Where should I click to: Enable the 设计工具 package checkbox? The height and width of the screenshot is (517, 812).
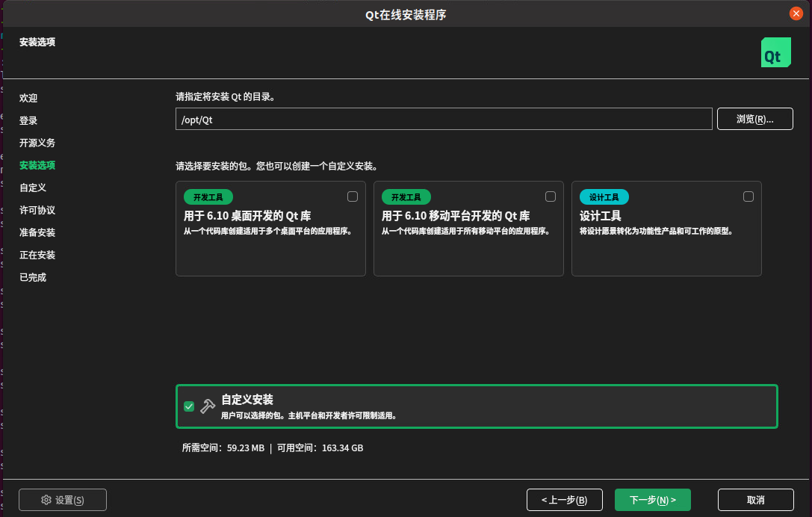tap(748, 196)
